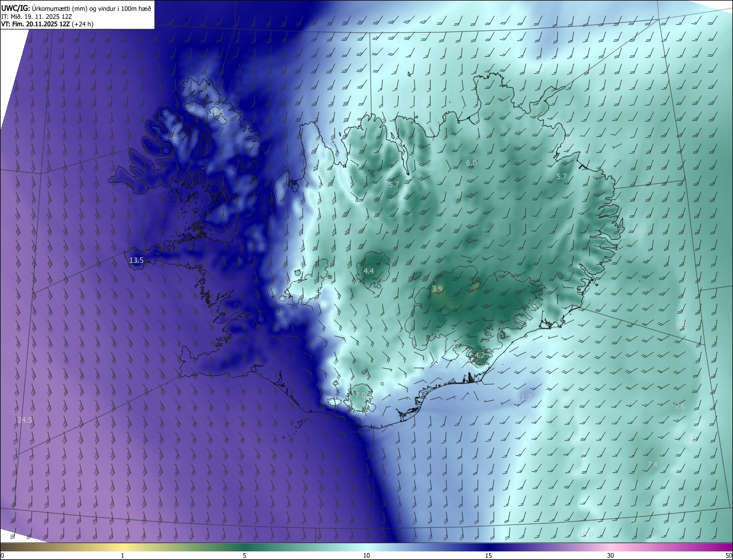This screenshot has width=733, height=560.
Task: Click the '5' tick on the color scale
Action: [x=245, y=555]
